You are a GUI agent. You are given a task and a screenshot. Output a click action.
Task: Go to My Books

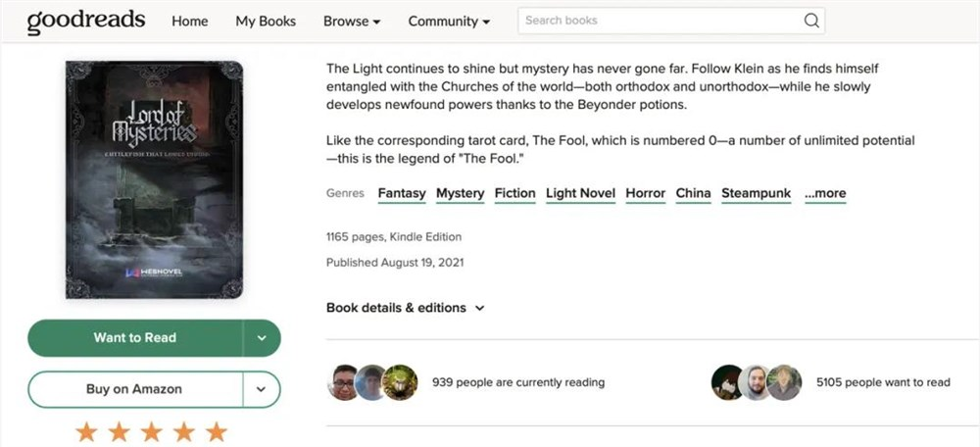tap(266, 22)
